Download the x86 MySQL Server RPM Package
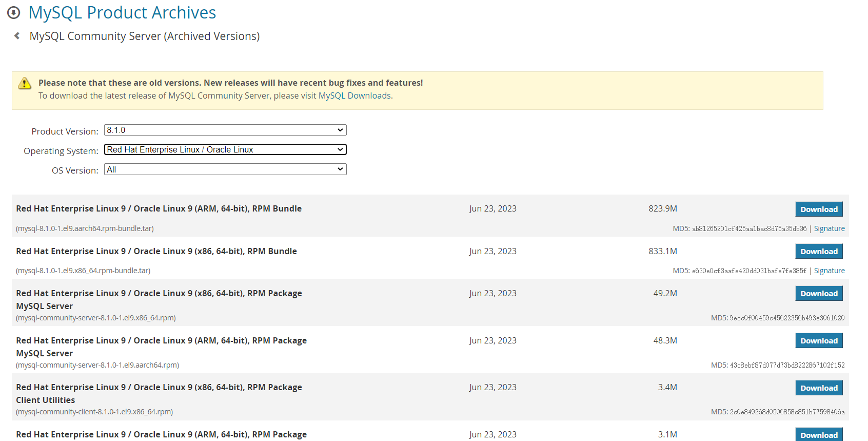Viewport: 868px width, 441px height. 819,294
